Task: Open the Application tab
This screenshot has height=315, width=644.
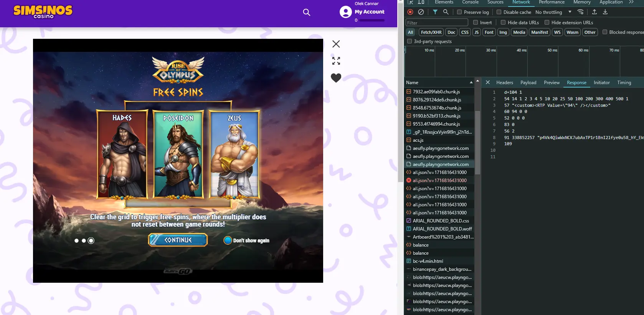Action: point(611,2)
